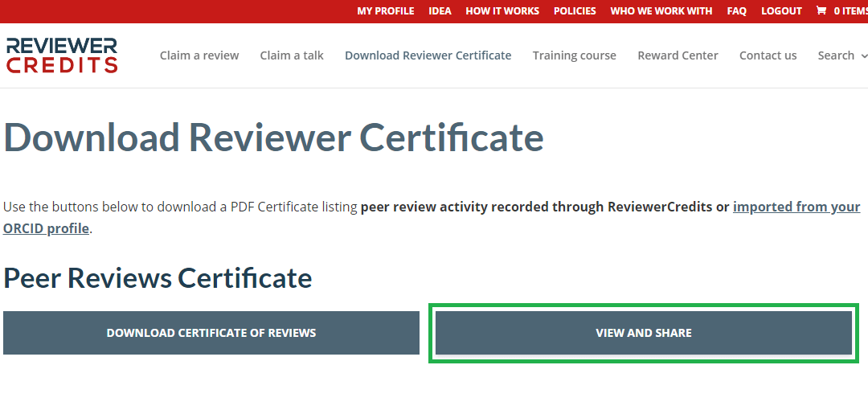Screen dimensions: 868x402
Task: Click the Peer Reviews Certificate heading
Action: [158, 278]
